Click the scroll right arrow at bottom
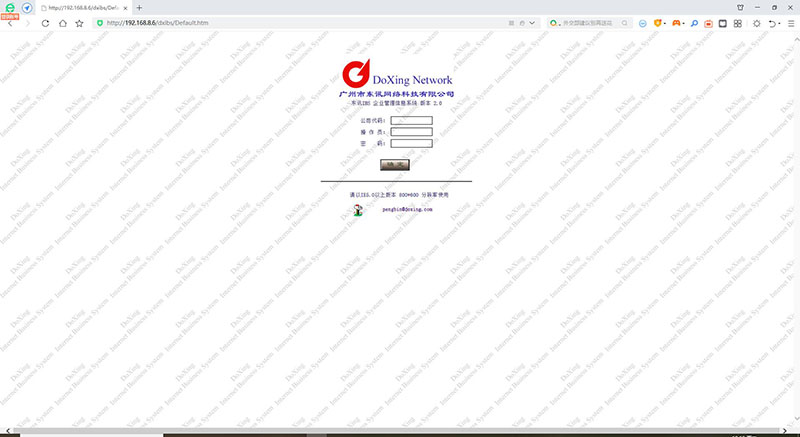Viewport: 800px width, 437px height. tap(786, 431)
